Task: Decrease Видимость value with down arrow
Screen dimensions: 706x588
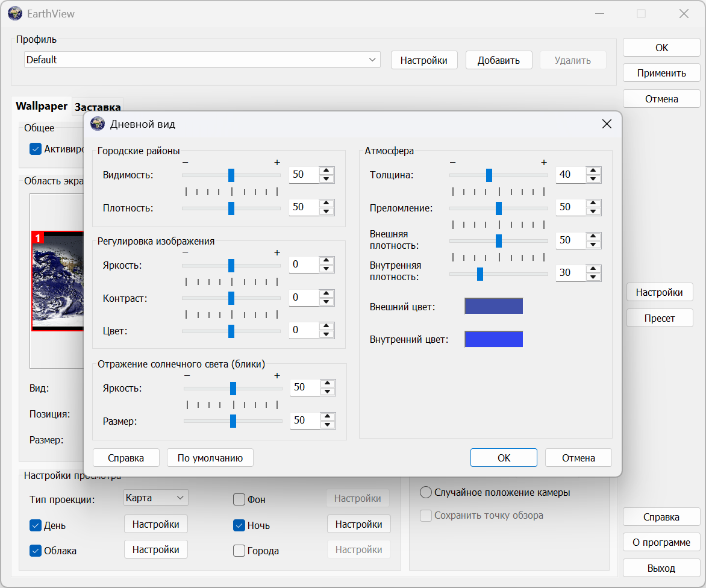Action: point(326,179)
